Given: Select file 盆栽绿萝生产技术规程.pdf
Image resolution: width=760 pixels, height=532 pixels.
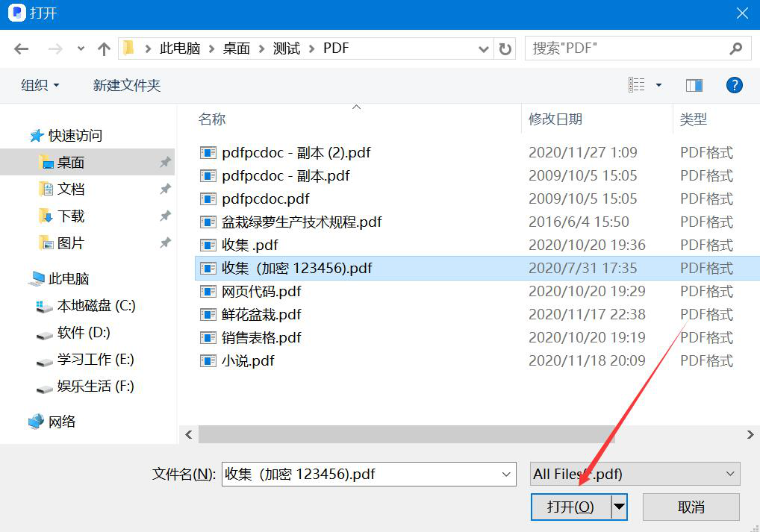Looking at the screenshot, I should point(302,222).
